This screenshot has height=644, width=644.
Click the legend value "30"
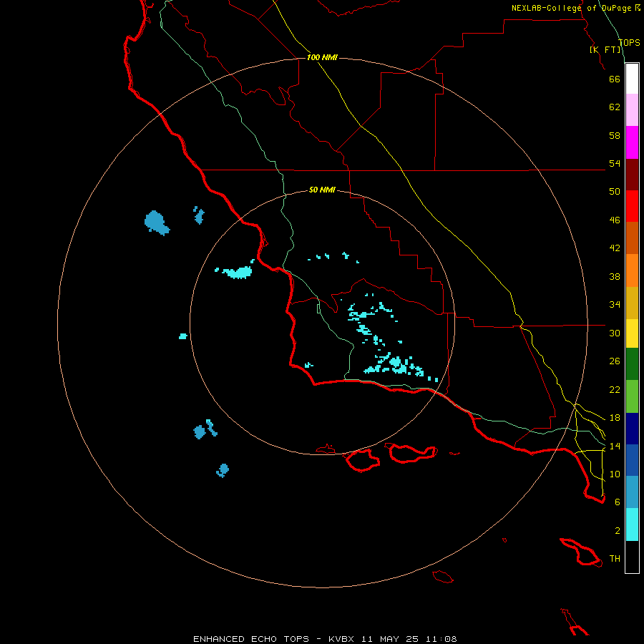(x=615, y=333)
